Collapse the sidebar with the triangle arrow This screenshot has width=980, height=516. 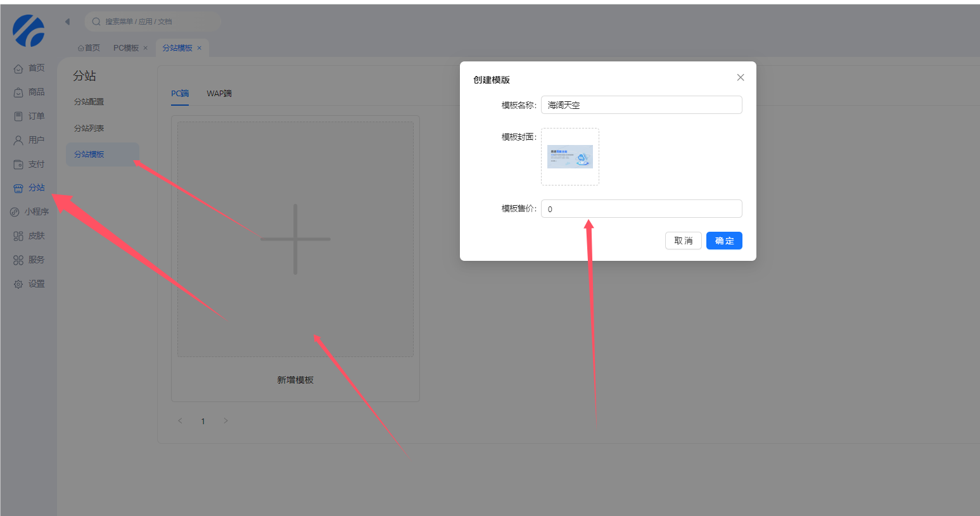coord(67,22)
